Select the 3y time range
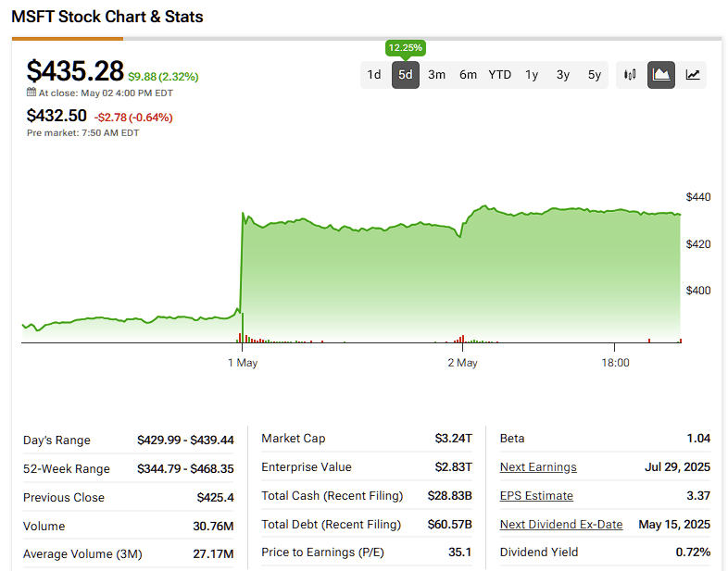This screenshot has width=728, height=571. click(563, 75)
